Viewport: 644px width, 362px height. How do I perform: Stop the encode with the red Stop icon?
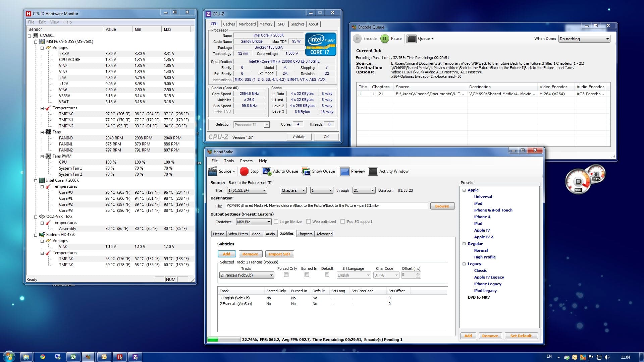tap(244, 171)
